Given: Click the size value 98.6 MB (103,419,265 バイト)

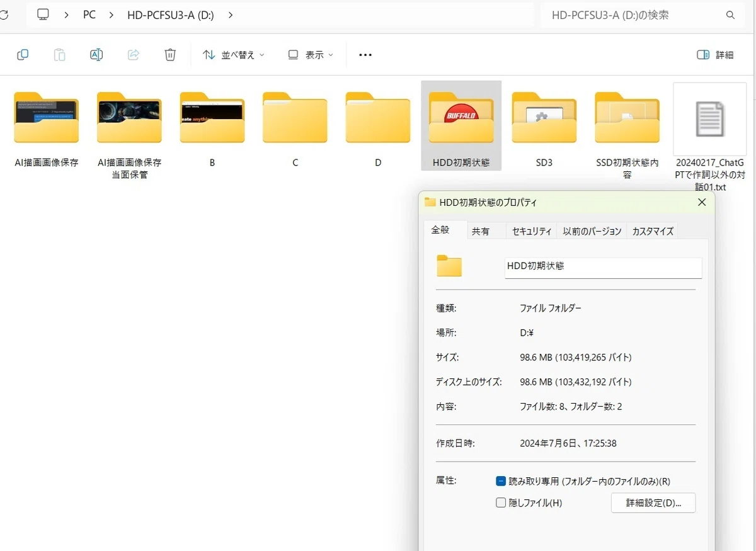Looking at the screenshot, I should pos(576,357).
